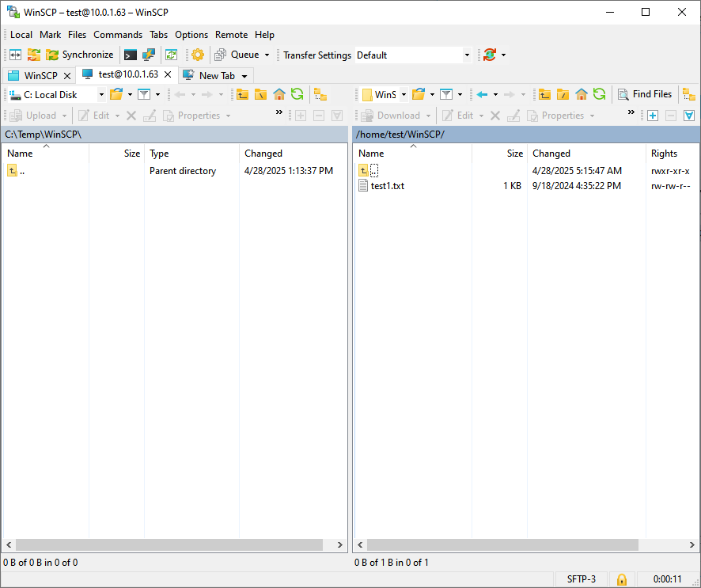This screenshot has height=588, width=701.
Task: Expand Transfer Settings Default dropdown
Action: [467, 55]
